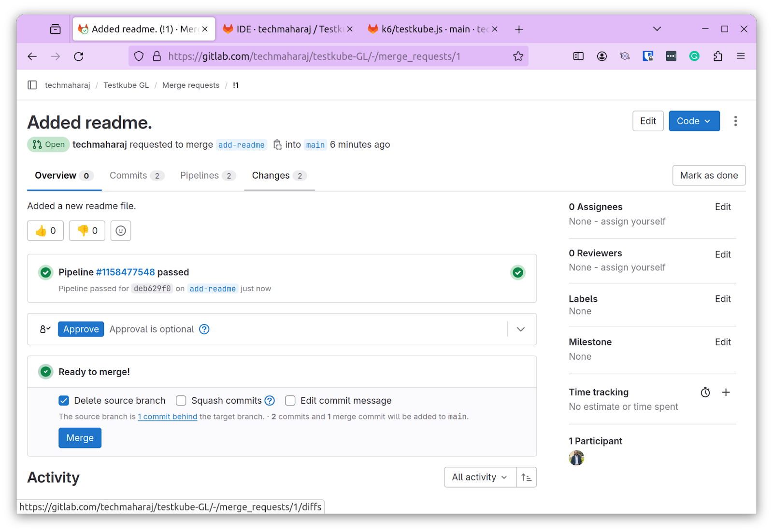Image resolution: width=773 pixels, height=532 pixels.
Task: Approve the merge request
Action: (81, 329)
